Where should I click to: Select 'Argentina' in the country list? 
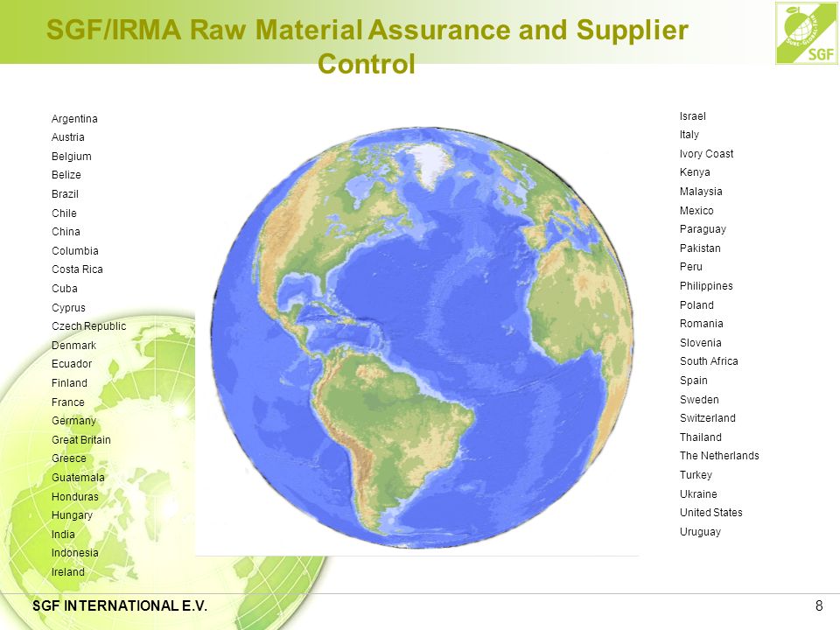(74, 119)
